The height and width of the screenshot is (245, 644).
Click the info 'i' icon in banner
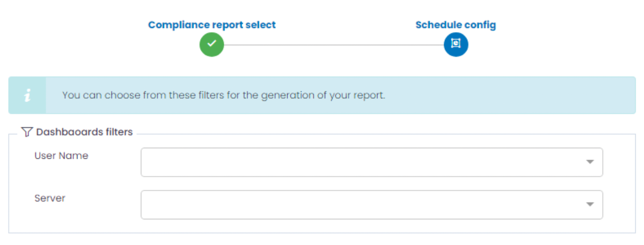28,95
